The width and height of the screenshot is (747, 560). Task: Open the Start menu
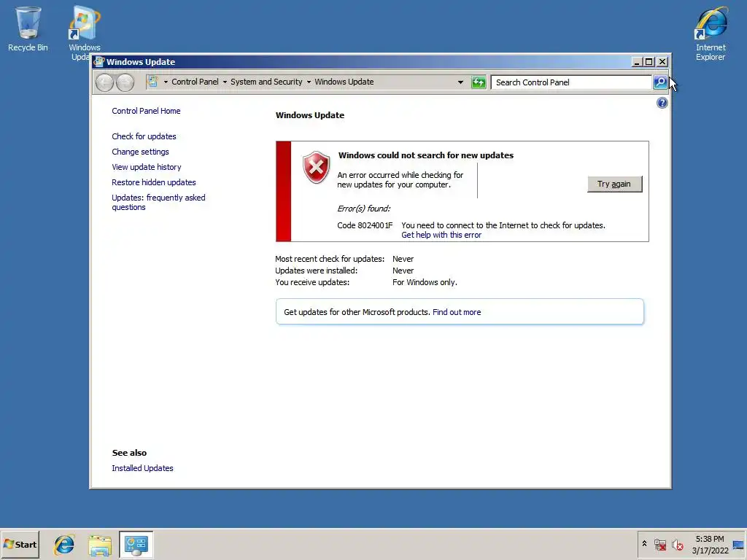(20, 544)
